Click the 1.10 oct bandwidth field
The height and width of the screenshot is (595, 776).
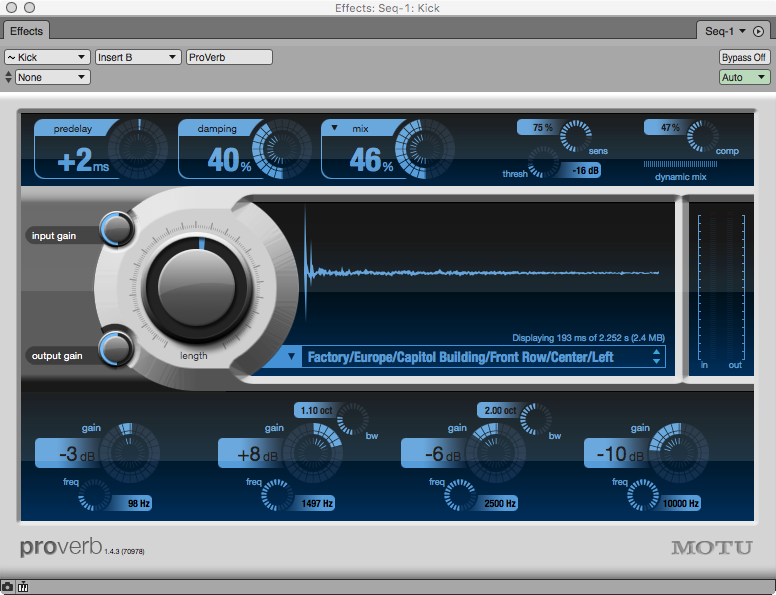click(x=317, y=410)
